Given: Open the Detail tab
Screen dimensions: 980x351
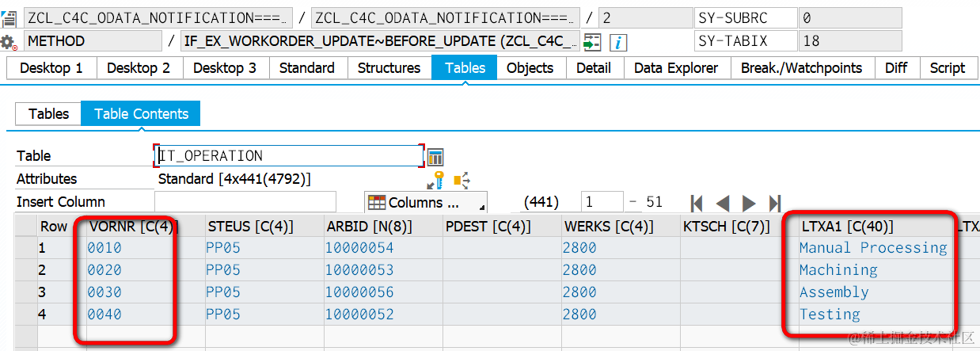Looking at the screenshot, I should pyautogui.click(x=594, y=68).
